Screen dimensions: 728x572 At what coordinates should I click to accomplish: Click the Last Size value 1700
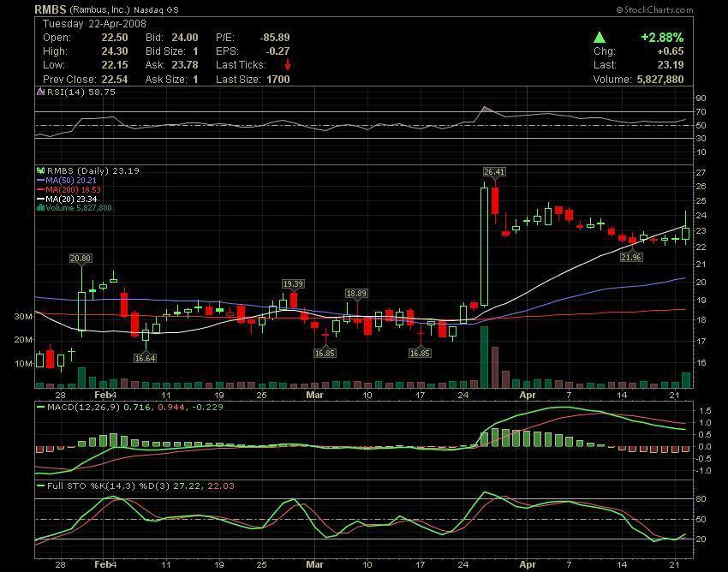pos(278,80)
